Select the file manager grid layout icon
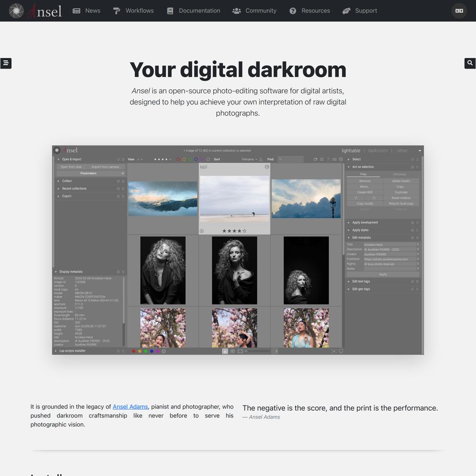 coord(225,351)
